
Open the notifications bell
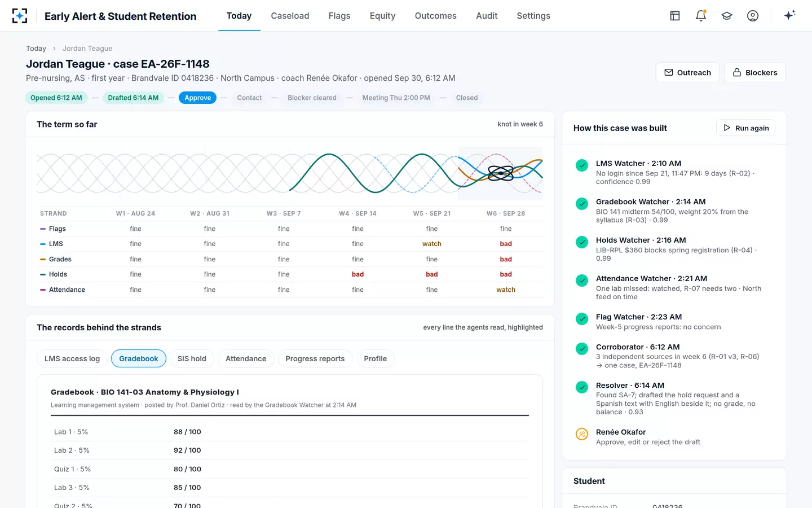click(x=701, y=16)
